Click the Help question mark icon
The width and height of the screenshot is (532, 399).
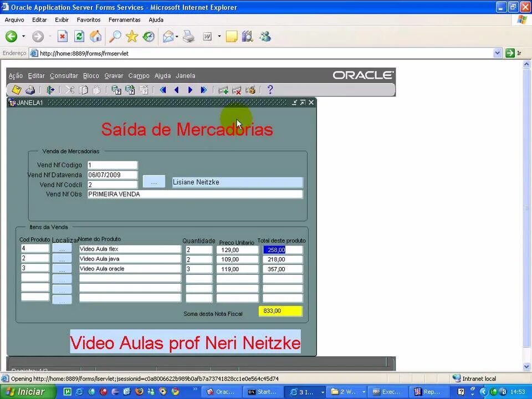coord(270,90)
